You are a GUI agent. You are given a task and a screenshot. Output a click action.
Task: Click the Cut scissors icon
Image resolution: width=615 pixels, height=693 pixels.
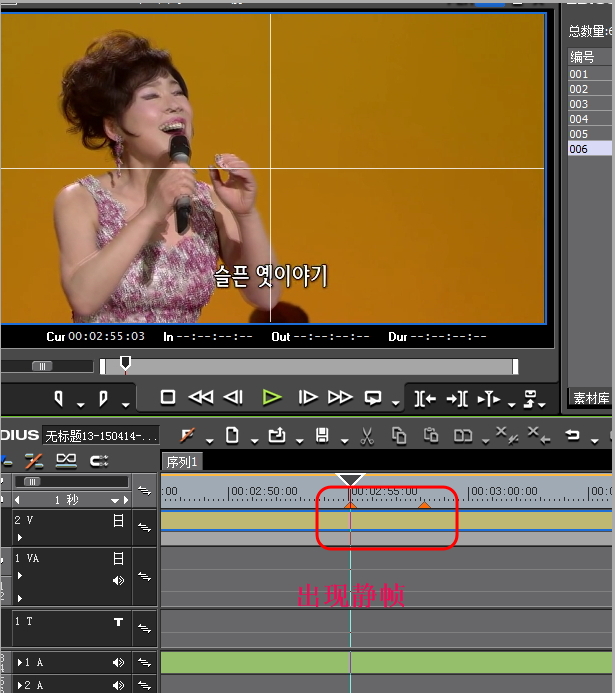pos(367,436)
